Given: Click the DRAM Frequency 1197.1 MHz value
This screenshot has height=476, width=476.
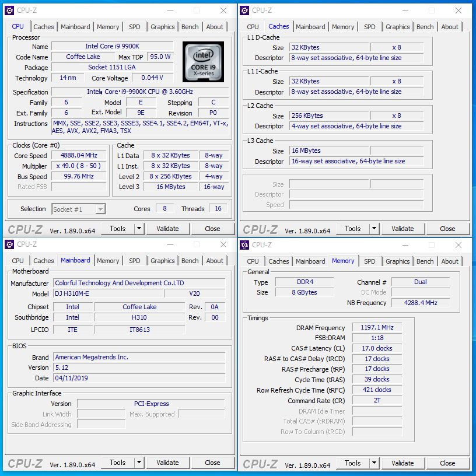Looking at the screenshot, I should [x=377, y=327].
